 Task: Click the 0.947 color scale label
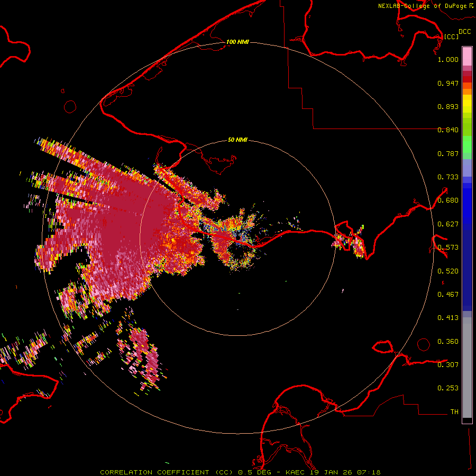(448, 83)
